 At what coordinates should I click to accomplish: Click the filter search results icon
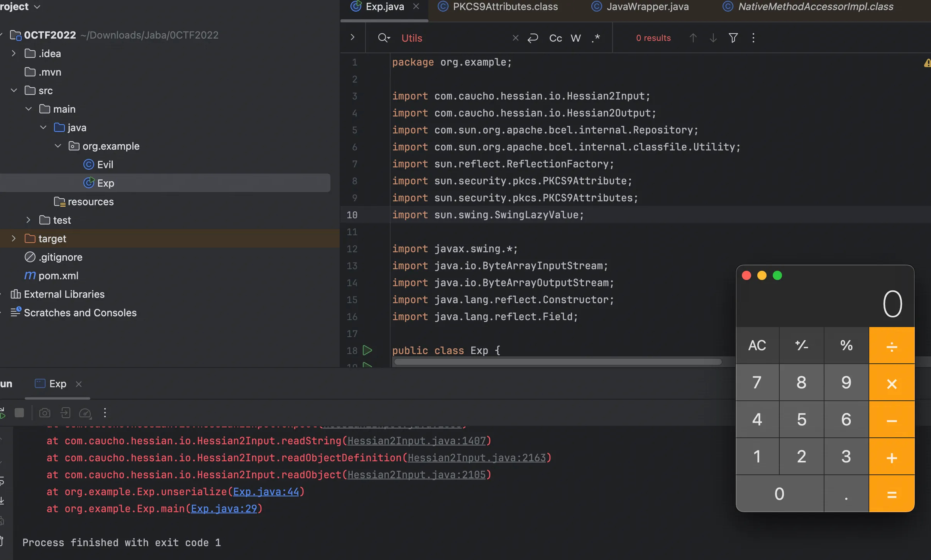point(733,38)
